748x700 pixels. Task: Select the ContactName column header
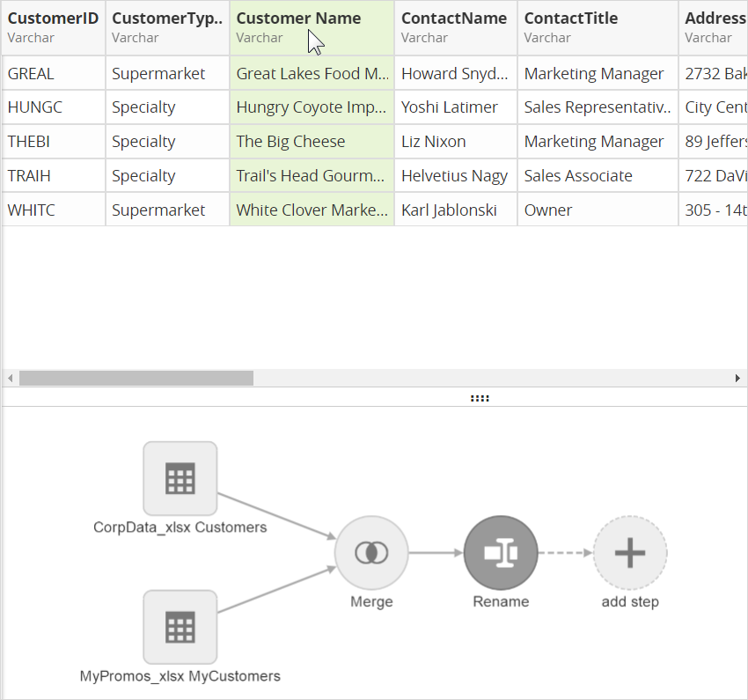(455, 27)
